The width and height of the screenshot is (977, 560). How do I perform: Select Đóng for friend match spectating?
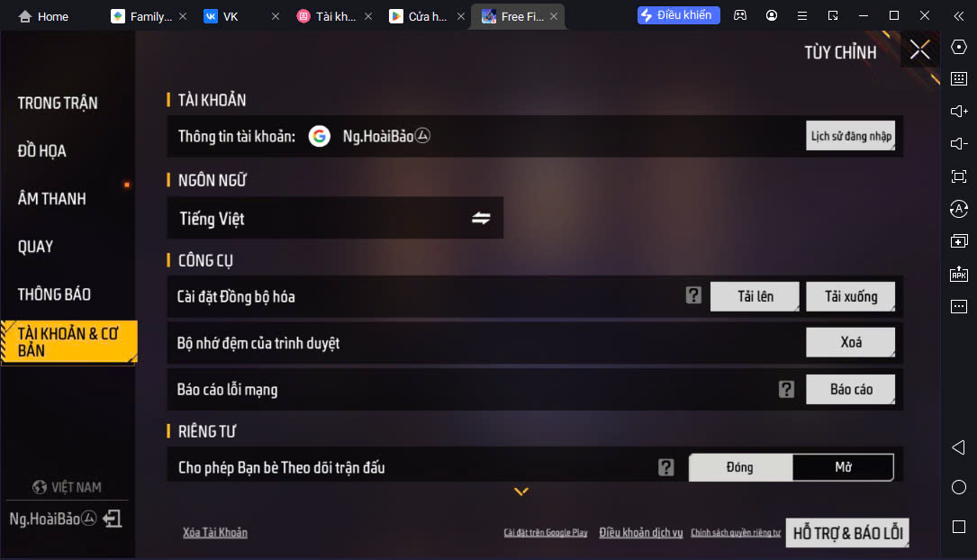tap(740, 467)
